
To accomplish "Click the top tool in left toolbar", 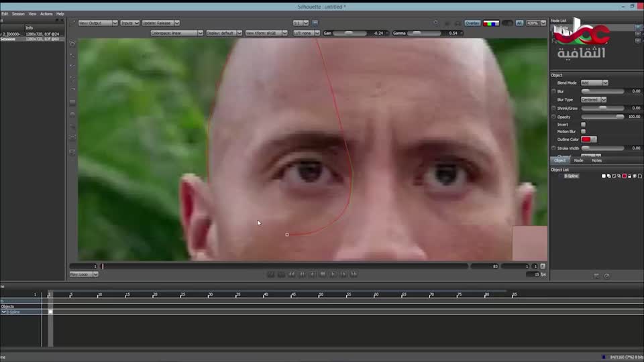I will [x=72, y=44].
